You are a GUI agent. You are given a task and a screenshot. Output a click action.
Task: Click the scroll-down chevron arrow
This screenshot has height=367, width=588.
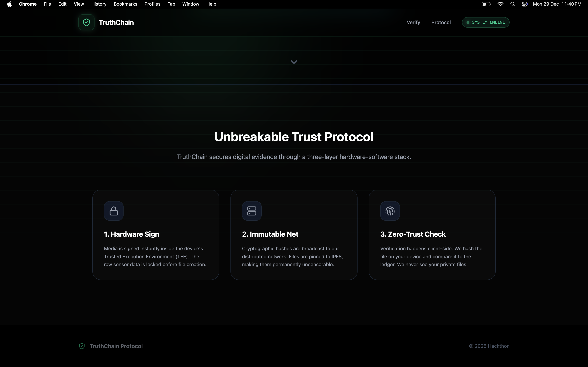pyautogui.click(x=294, y=62)
